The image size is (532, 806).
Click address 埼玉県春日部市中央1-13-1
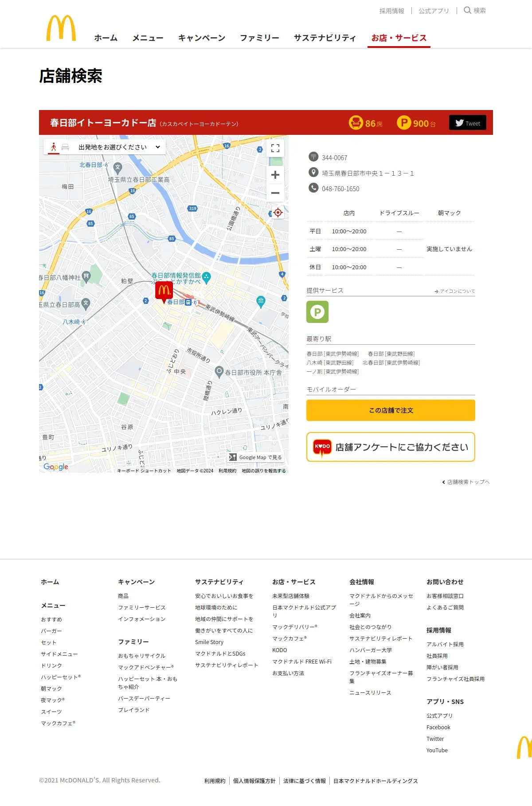[368, 173]
